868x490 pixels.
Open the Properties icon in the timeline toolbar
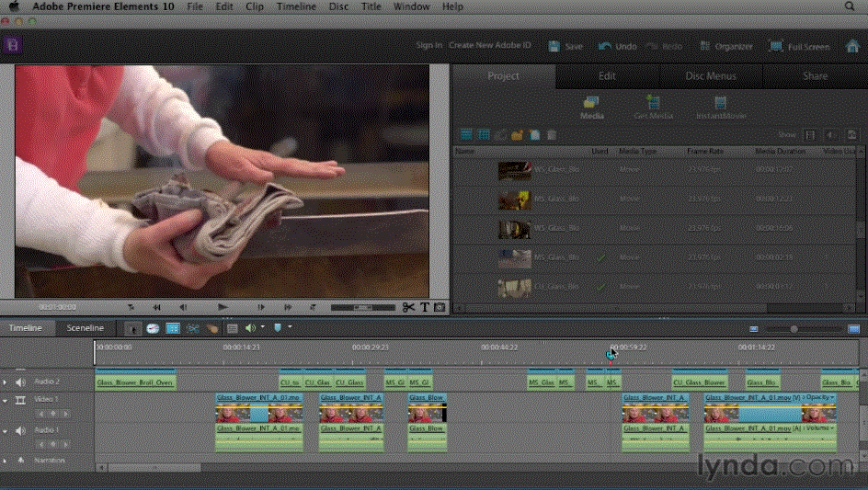[x=173, y=328]
